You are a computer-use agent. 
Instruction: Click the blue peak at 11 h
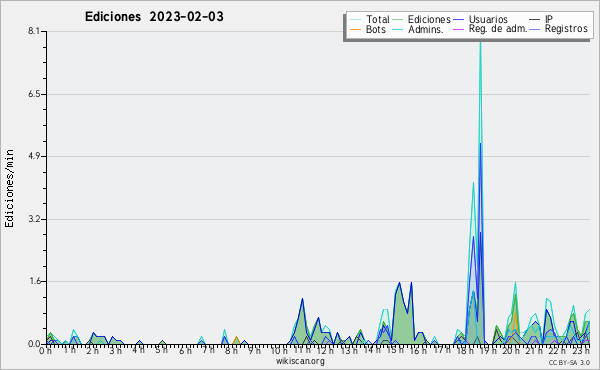coord(302,299)
